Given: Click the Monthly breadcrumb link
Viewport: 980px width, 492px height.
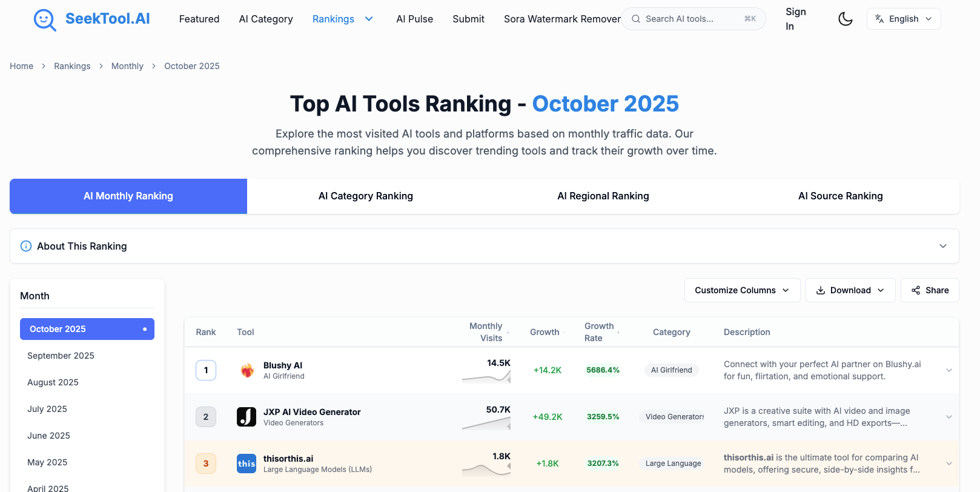Looking at the screenshot, I should coord(127,66).
